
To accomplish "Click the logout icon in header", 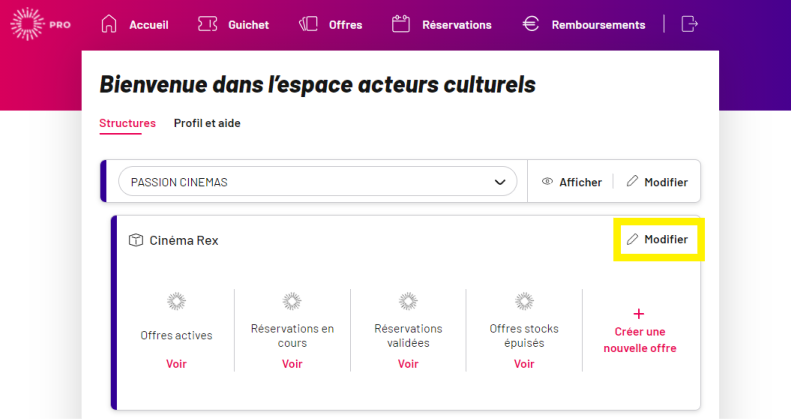I will click(x=689, y=24).
